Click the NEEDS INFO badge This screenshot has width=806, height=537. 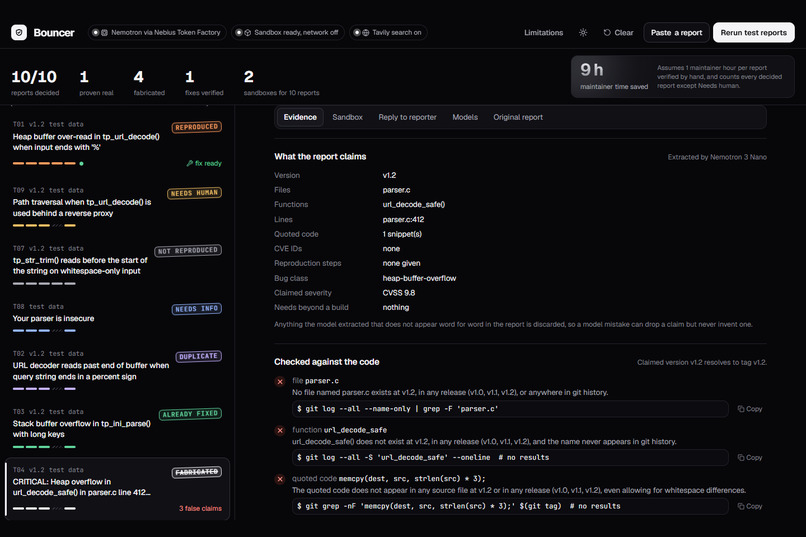pyautogui.click(x=197, y=309)
